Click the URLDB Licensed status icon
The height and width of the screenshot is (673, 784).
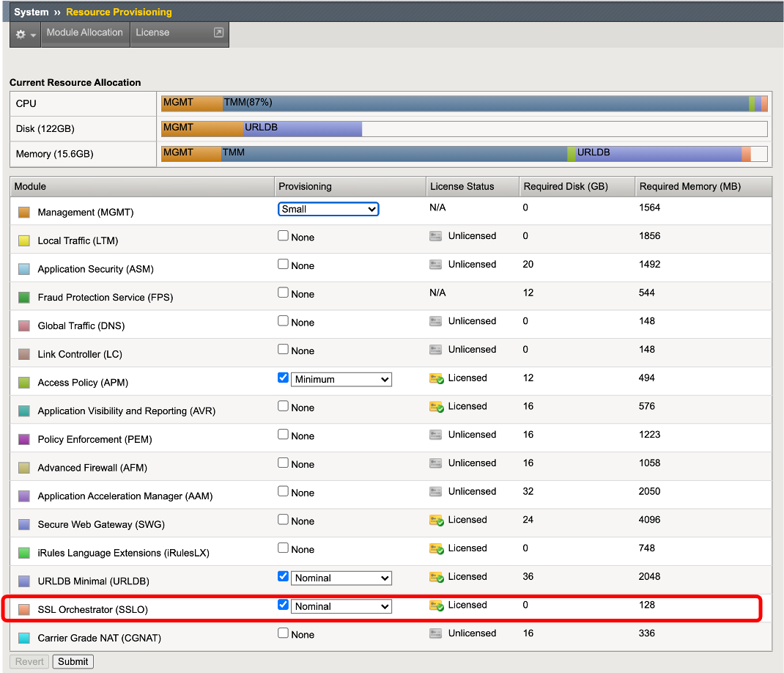[437, 578]
